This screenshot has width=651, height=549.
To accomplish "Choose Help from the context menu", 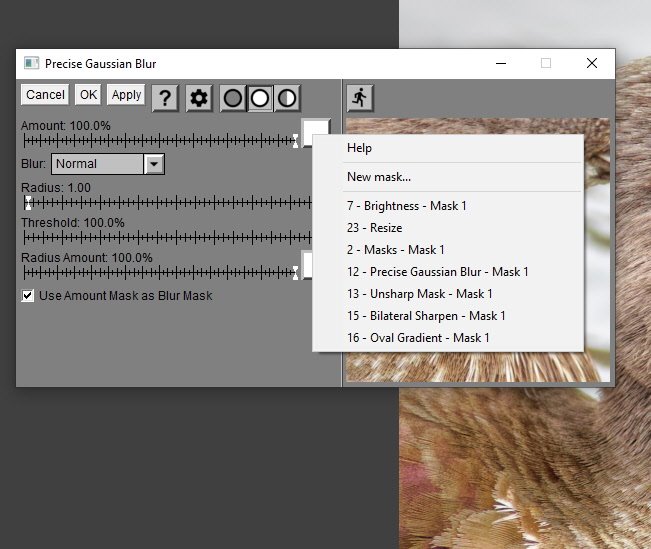I will pos(359,148).
